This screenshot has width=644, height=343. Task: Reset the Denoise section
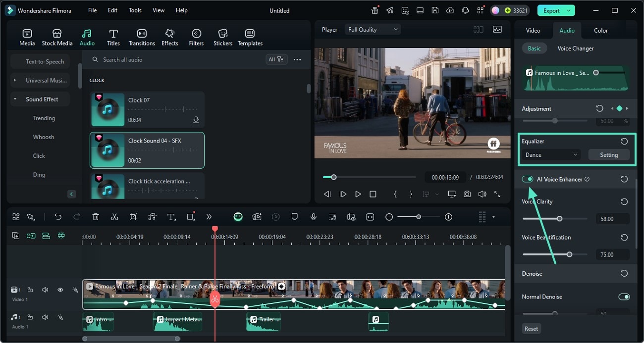pyautogui.click(x=624, y=273)
